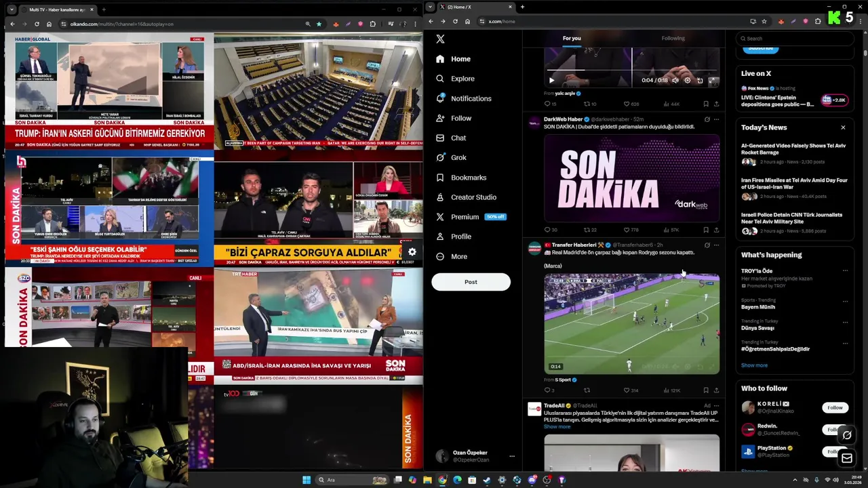Open the Real Madrid football video
The height and width of the screenshot is (488, 868).
(x=631, y=323)
